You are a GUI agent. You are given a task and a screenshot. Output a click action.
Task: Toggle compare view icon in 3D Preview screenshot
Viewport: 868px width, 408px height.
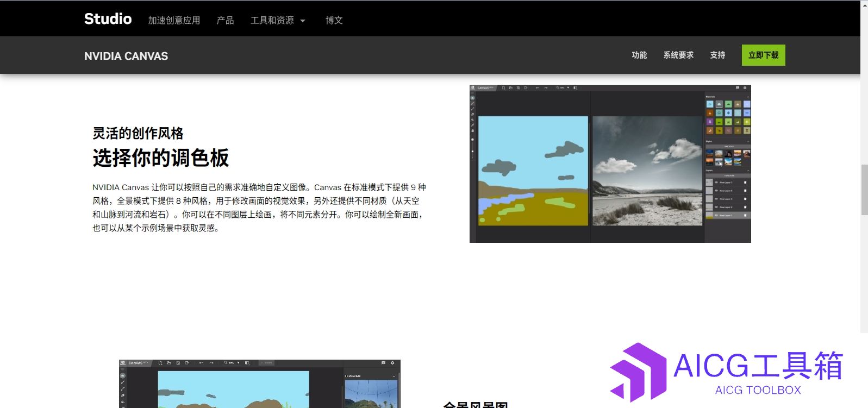(x=247, y=363)
